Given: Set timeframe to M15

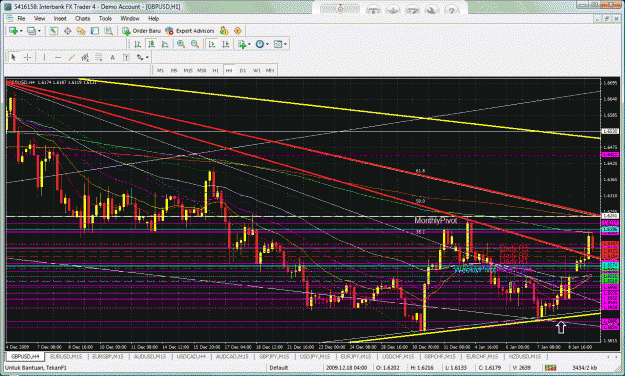Looking at the screenshot, I should [188, 70].
